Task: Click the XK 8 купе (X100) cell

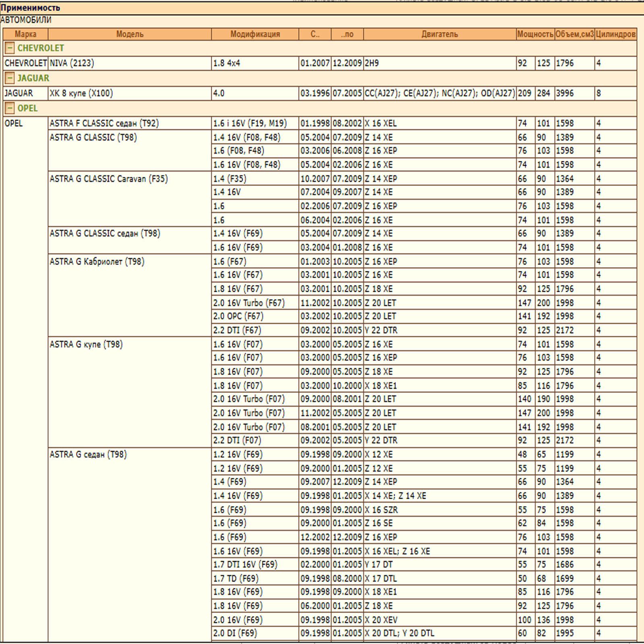Action: click(x=81, y=93)
